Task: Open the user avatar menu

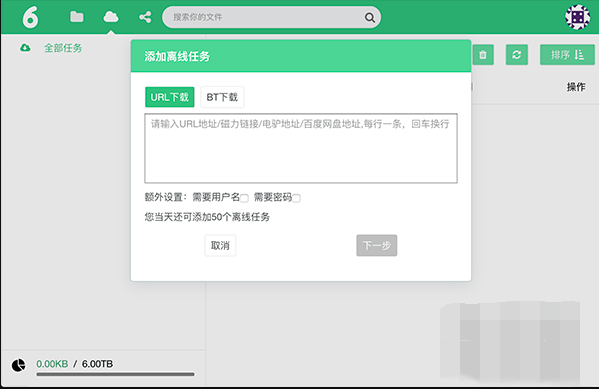Action: coord(578,17)
